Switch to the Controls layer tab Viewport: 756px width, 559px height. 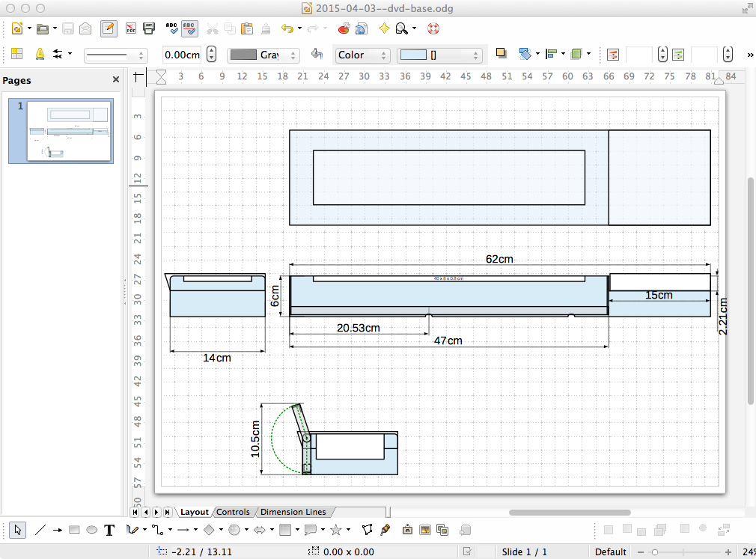233,512
